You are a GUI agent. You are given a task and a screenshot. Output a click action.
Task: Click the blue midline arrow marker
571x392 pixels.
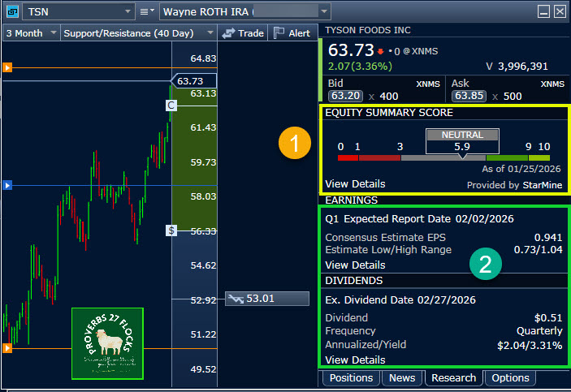[7, 186]
